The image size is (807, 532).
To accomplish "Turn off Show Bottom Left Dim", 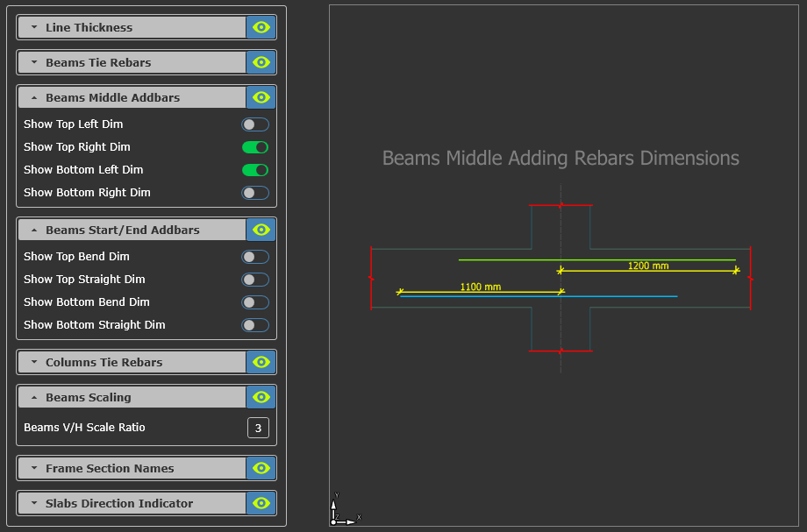I will tap(255, 170).
